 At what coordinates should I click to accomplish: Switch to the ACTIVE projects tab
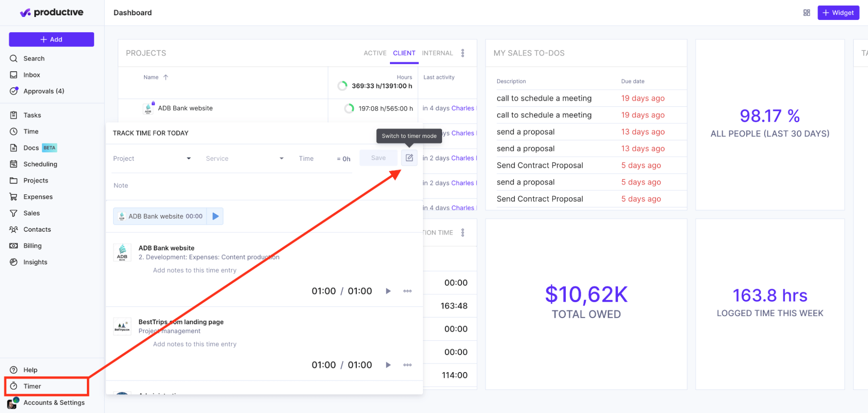coord(375,53)
